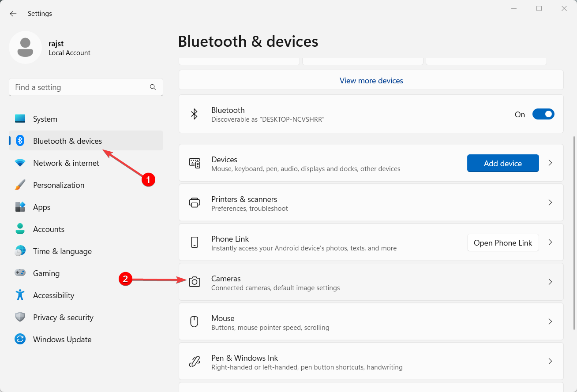Click the Add device button
577x392 pixels.
503,163
